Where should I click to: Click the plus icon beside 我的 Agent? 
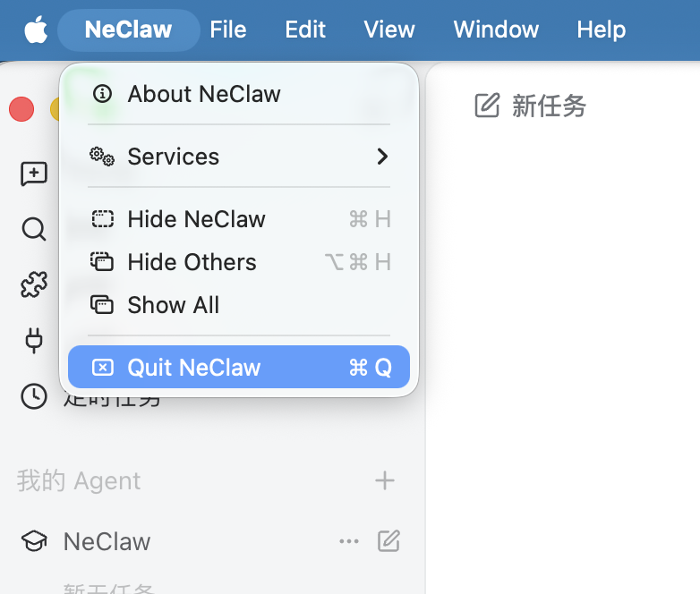click(x=384, y=480)
